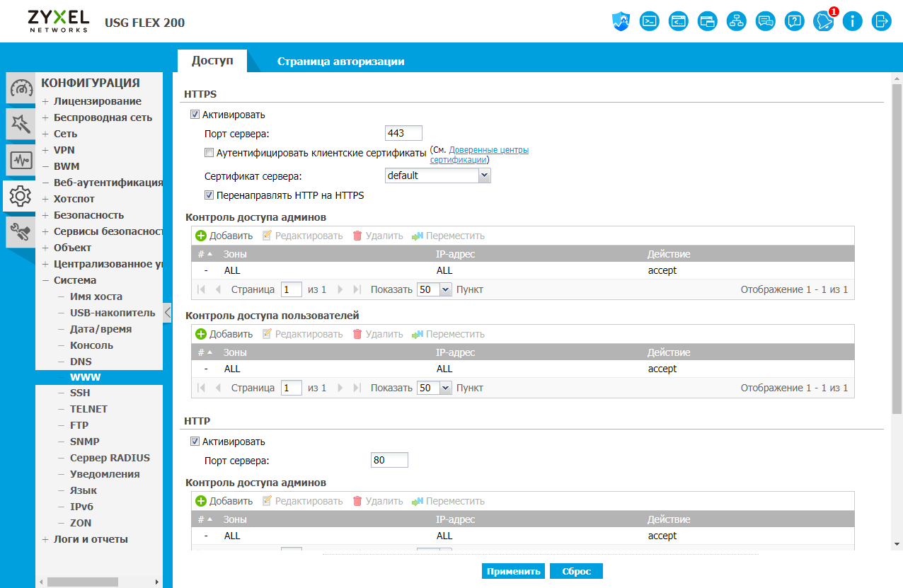Viewport: 903px width, 588px height.
Task: Click the scroll-down arrow of main pane
Action: (x=897, y=543)
